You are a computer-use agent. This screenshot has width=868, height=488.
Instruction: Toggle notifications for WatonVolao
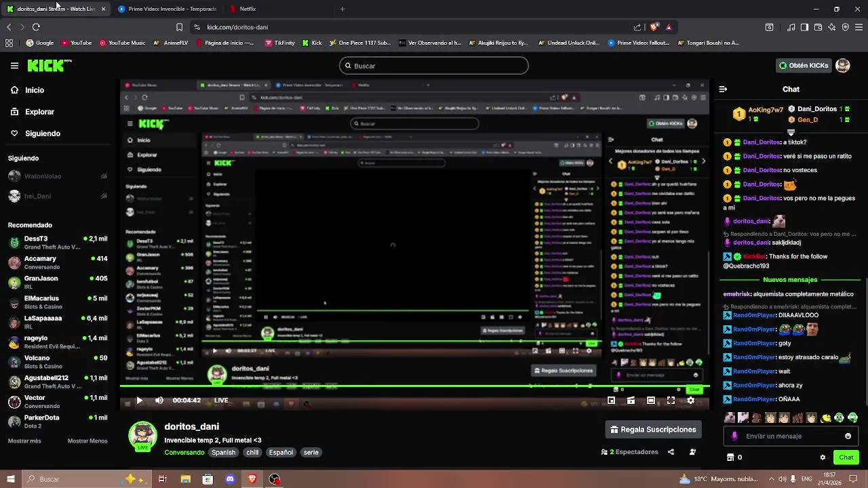coord(104,176)
